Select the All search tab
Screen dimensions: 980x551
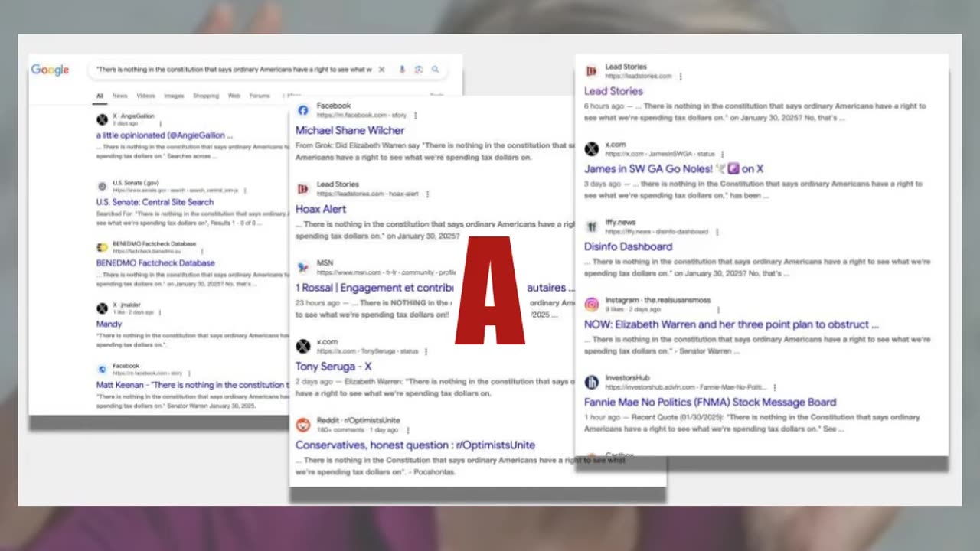(x=100, y=96)
